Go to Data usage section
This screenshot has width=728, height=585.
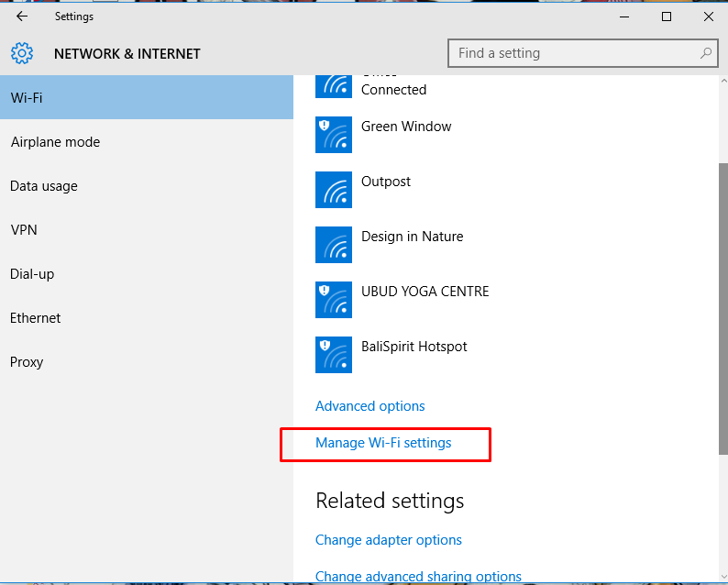point(147,186)
